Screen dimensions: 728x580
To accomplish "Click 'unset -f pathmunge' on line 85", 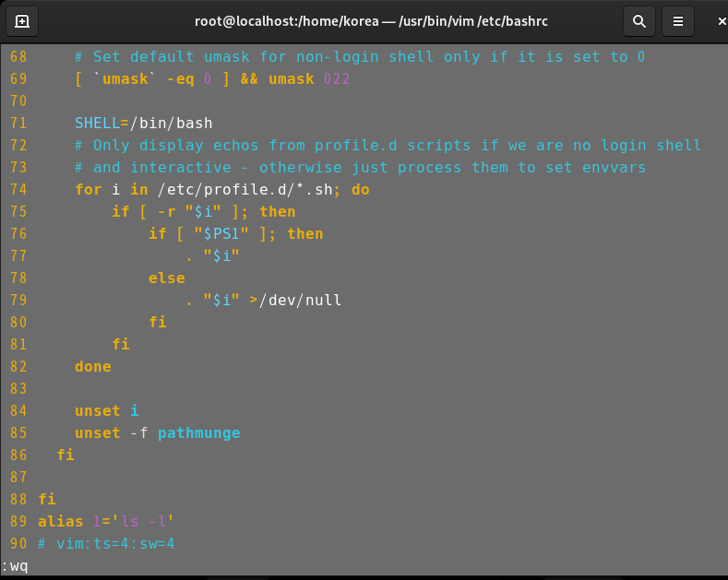I will (158, 432).
